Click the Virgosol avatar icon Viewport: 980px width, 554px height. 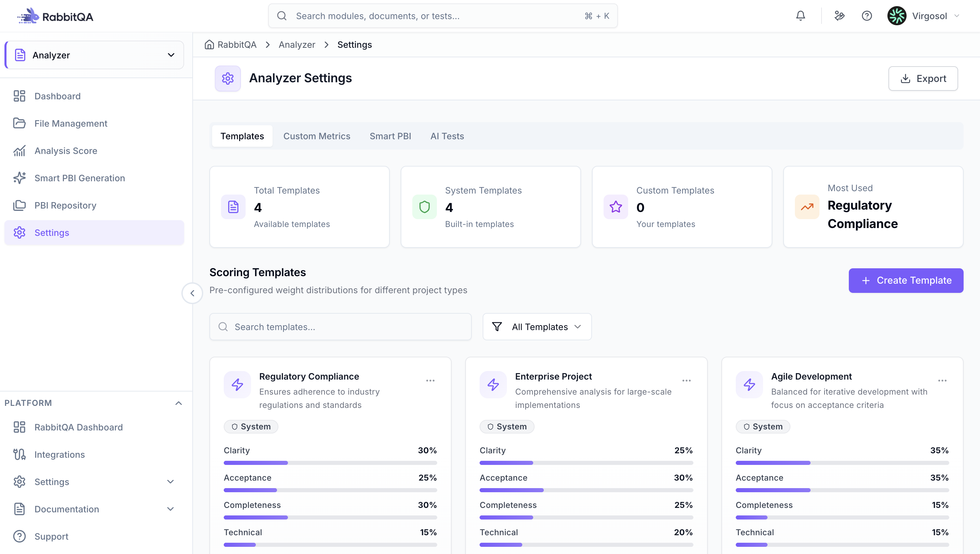[897, 16]
